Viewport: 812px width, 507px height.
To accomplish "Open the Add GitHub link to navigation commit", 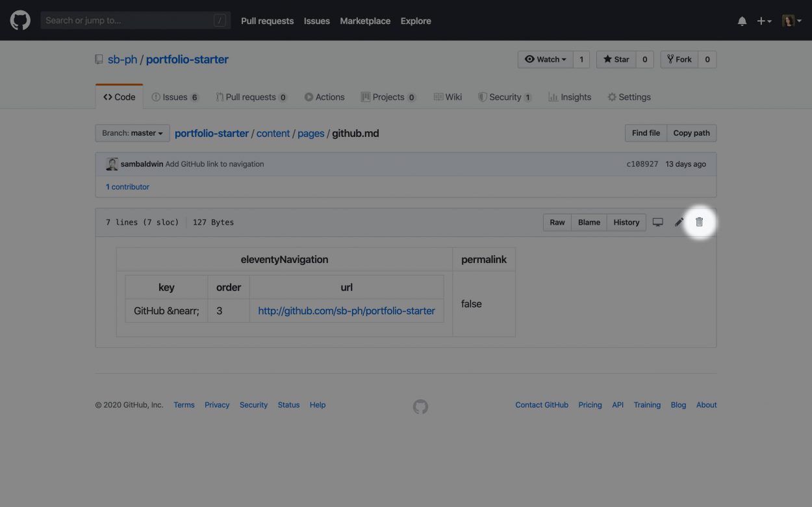I will (x=214, y=164).
